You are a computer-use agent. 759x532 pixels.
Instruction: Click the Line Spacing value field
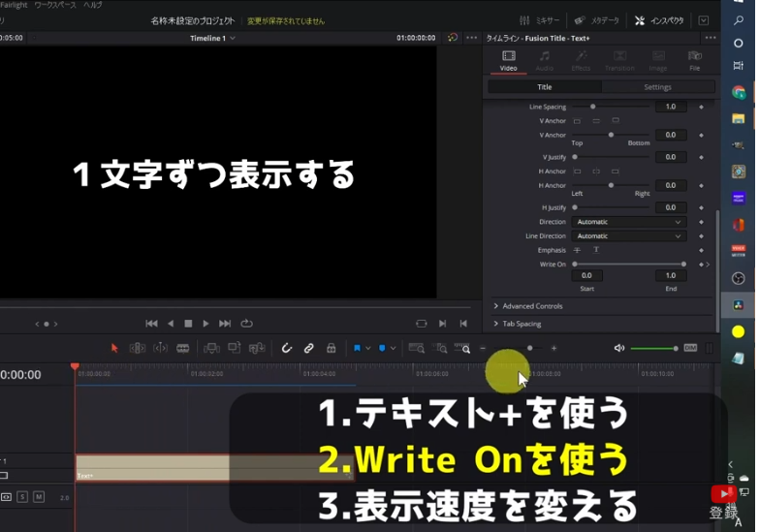point(670,107)
